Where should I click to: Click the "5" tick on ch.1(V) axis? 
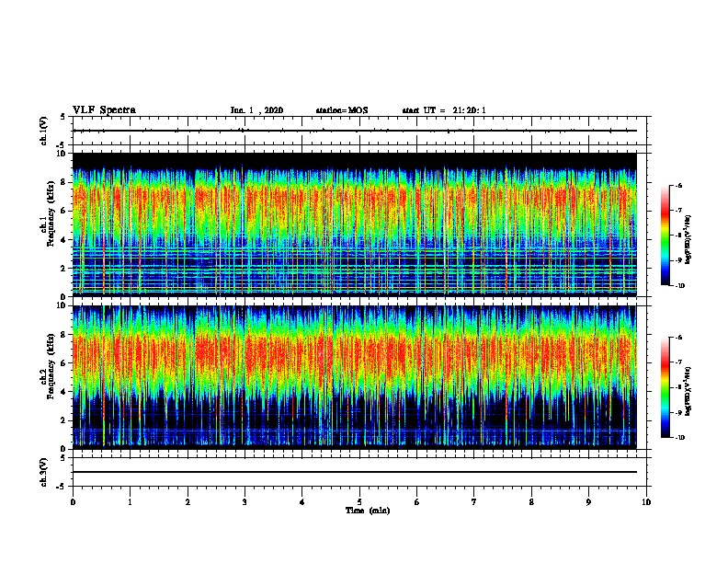pyautogui.click(x=63, y=117)
